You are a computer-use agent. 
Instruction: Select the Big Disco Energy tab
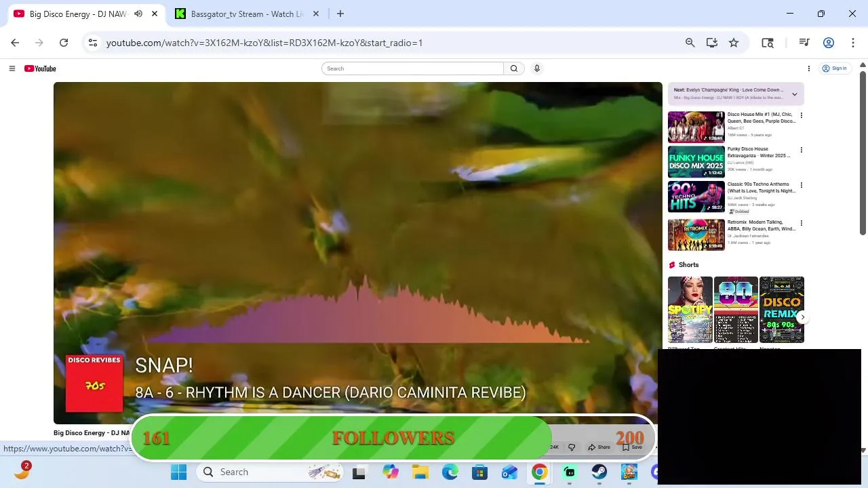pos(78,14)
